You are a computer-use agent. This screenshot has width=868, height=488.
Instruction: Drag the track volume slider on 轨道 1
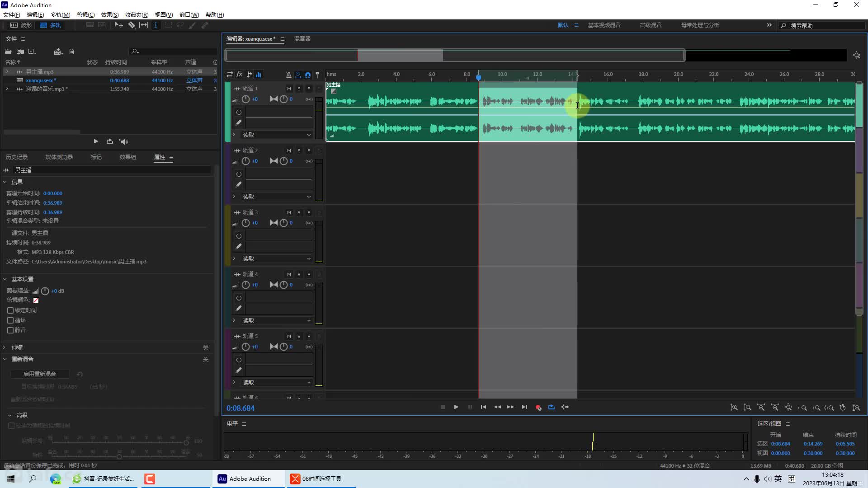click(245, 99)
